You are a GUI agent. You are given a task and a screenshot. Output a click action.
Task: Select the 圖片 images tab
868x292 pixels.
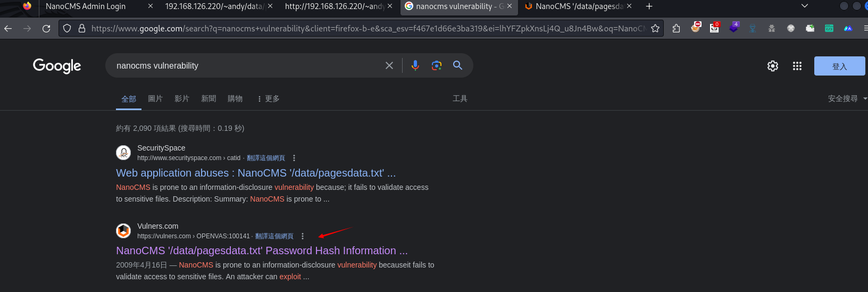tap(155, 99)
